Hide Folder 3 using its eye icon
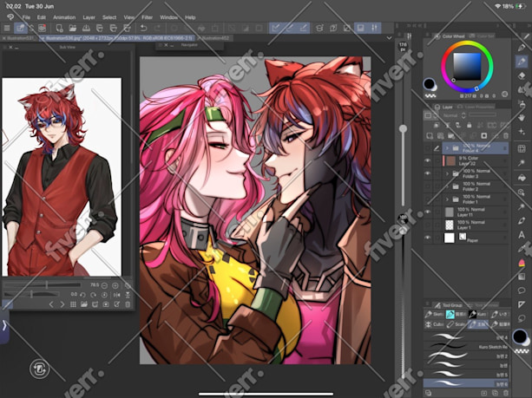The width and height of the screenshot is (532, 398). [x=428, y=173]
